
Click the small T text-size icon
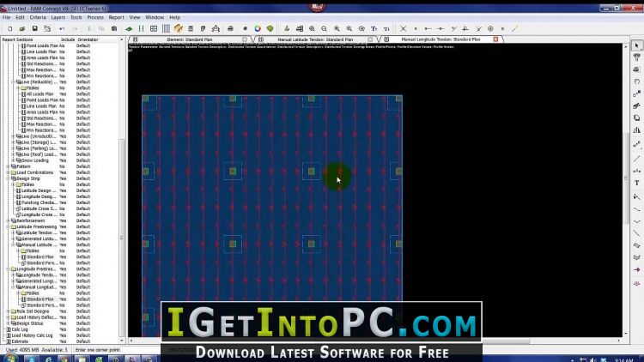(386, 28)
